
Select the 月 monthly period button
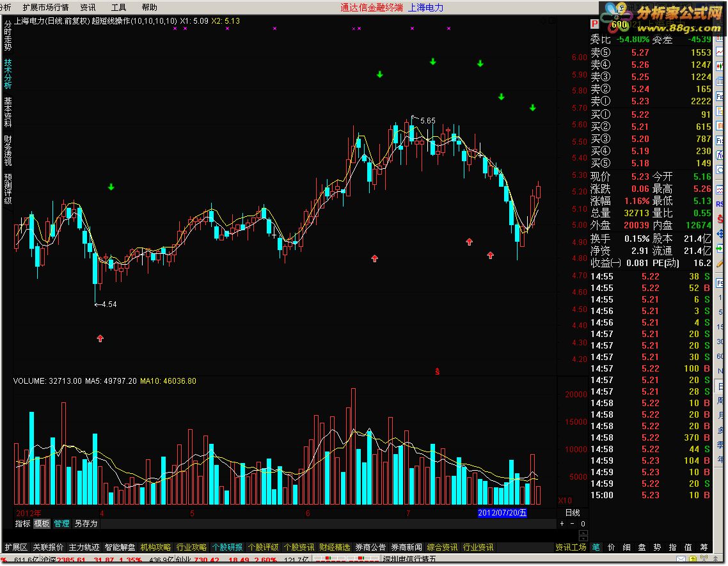pyautogui.click(x=720, y=415)
